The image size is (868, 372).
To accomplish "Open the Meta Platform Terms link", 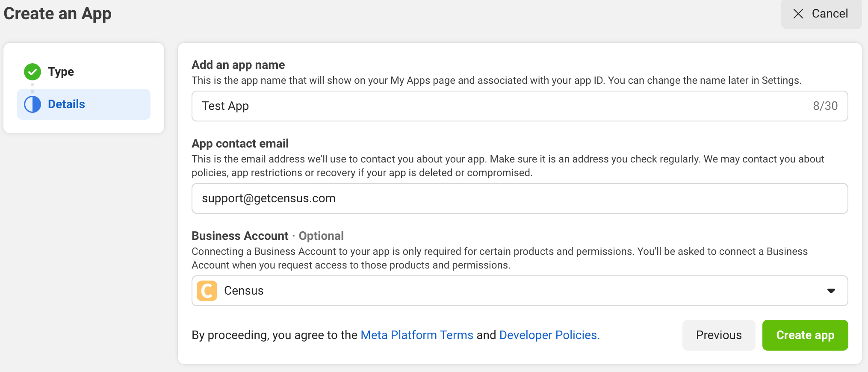I will click(x=417, y=335).
